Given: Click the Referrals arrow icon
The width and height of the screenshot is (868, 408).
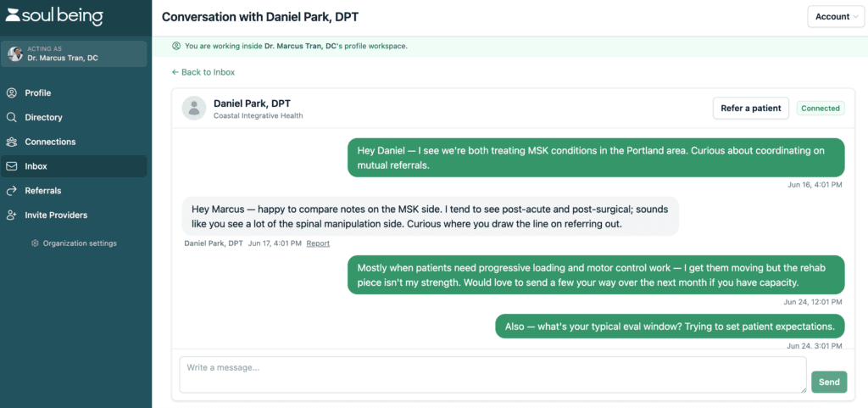Looking at the screenshot, I should (11, 191).
